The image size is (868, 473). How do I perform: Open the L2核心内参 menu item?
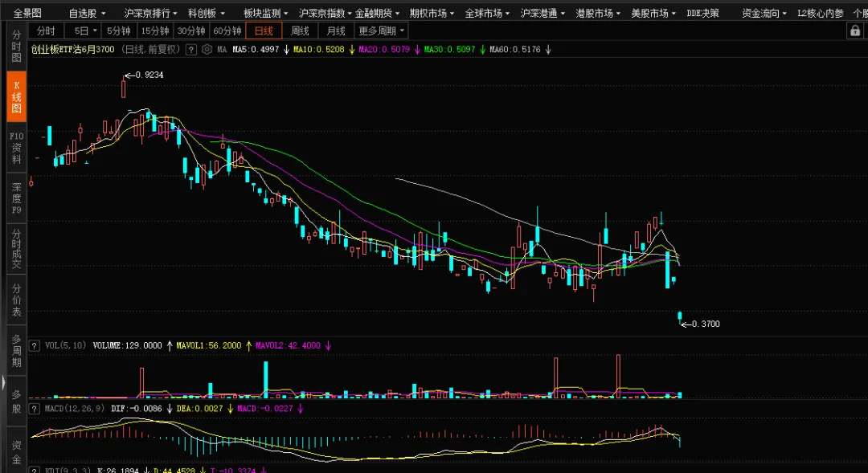pyautogui.click(x=821, y=13)
